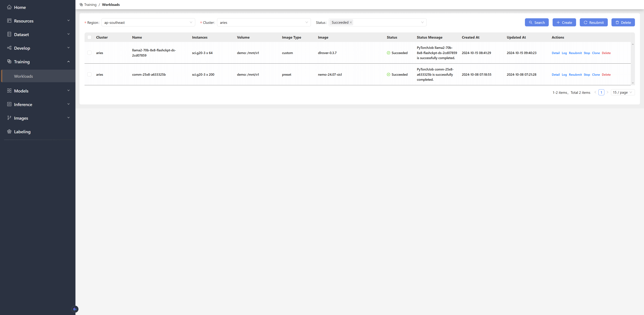Remove the Succeeded status filter tag
The width and height of the screenshot is (644, 315).
351,22
